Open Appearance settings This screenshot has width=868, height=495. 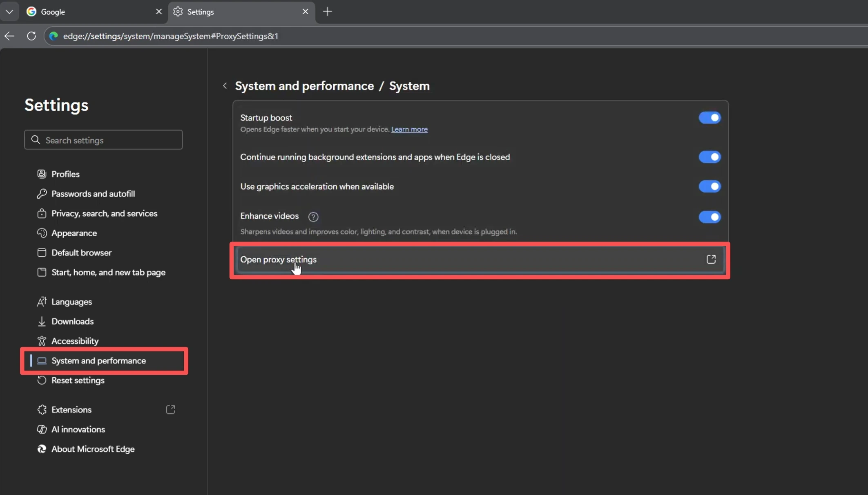[74, 233]
